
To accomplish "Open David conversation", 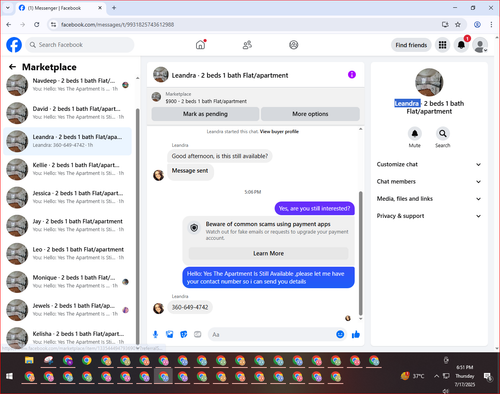I will pyautogui.click(x=68, y=113).
